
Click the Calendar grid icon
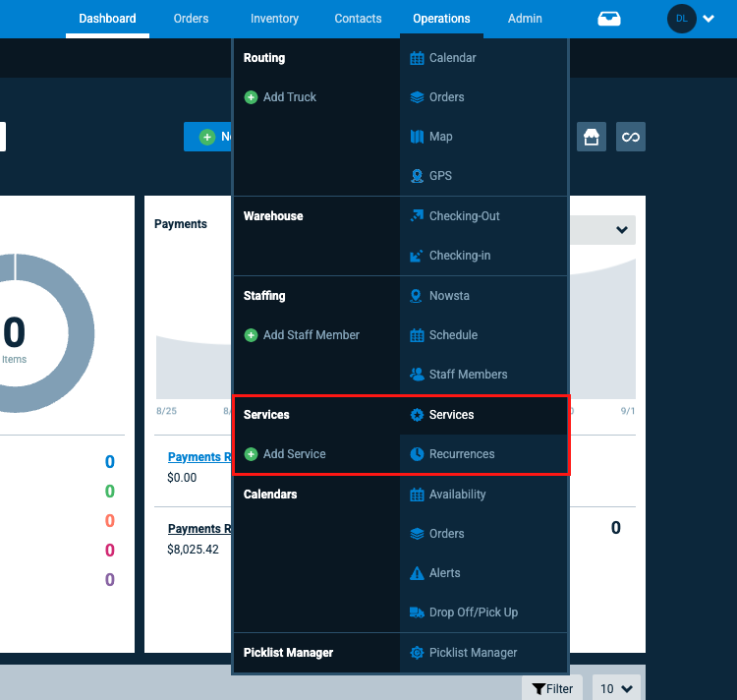[x=417, y=58]
